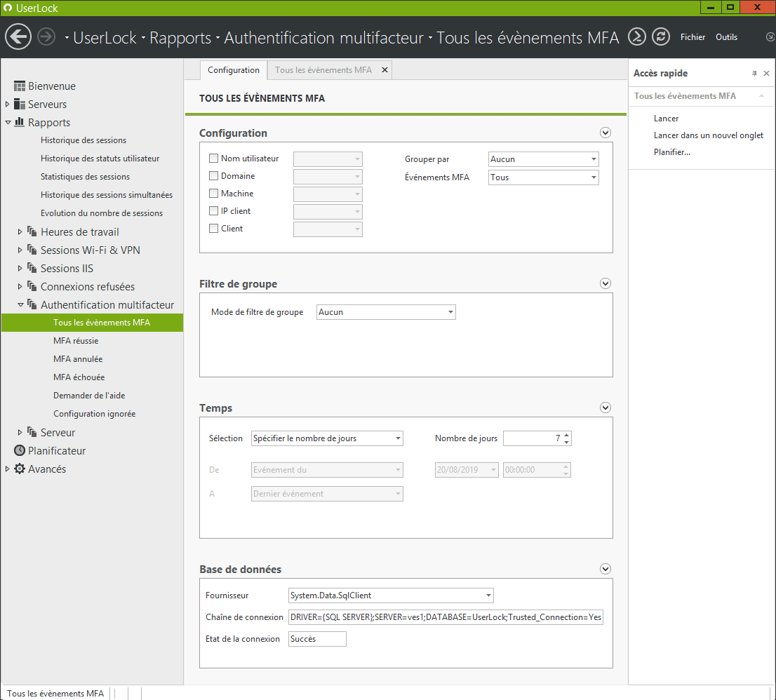Viewport: 776px width, 700px height.
Task: Launch report using header circled chevron icon
Action: (x=637, y=36)
